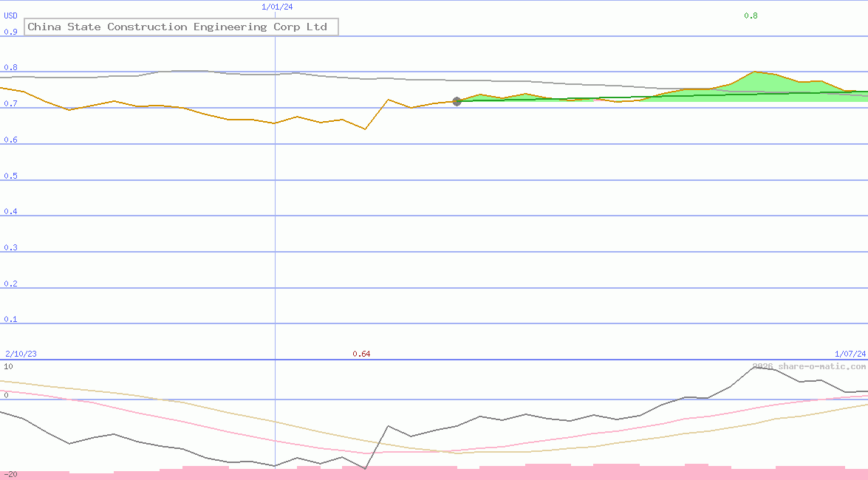Click the China State Construction Engineering Corp Ltd title
The width and height of the screenshot is (868, 480).
181,27
